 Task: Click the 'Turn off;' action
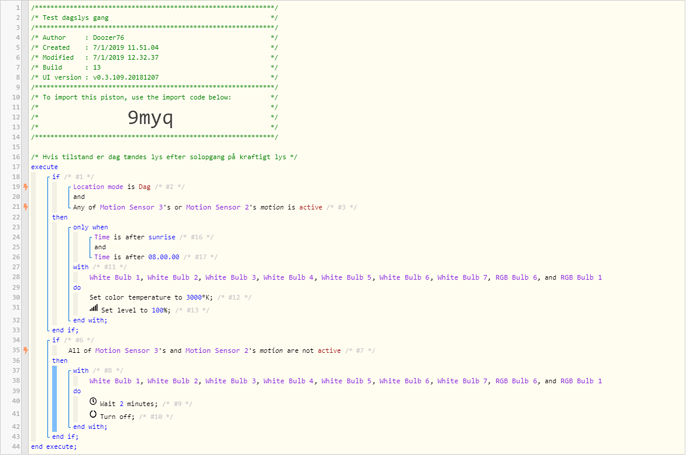(117, 417)
